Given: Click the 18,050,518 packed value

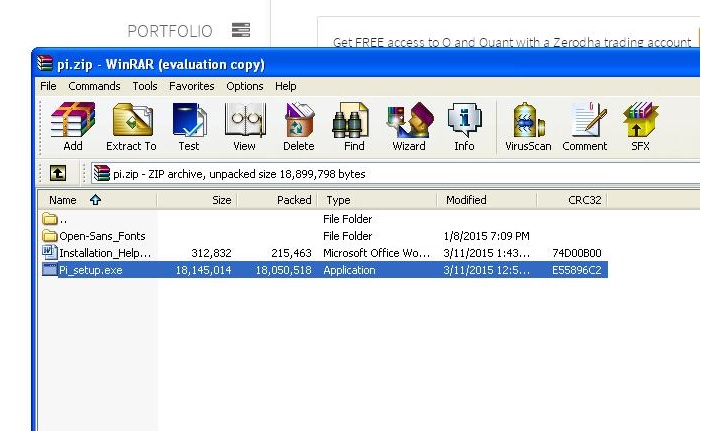Looking at the screenshot, I should (283, 270).
